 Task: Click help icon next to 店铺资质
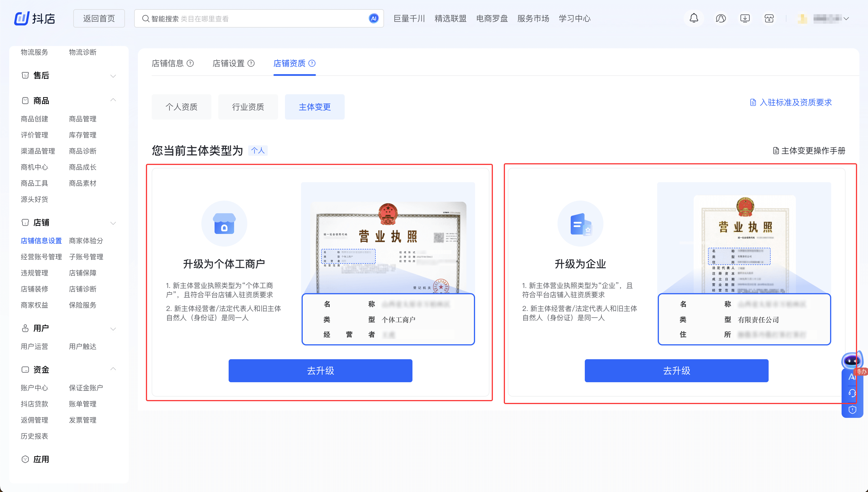pyautogui.click(x=312, y=63)
